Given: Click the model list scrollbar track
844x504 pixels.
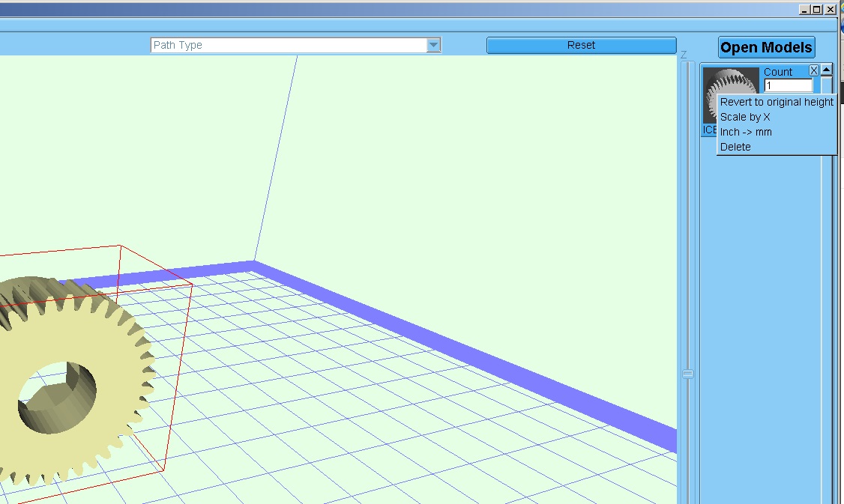Looking at the screenshot, I should [x=826, y=300].
